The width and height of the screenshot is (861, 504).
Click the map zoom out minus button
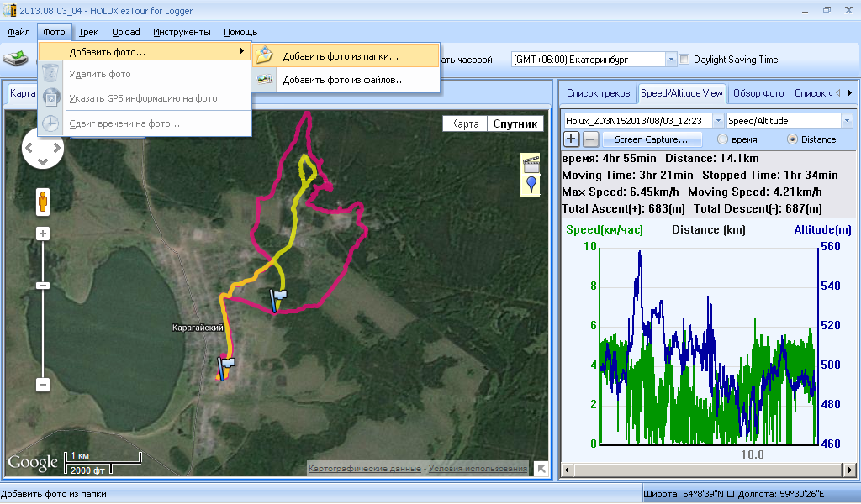click(x=43, y=385)
